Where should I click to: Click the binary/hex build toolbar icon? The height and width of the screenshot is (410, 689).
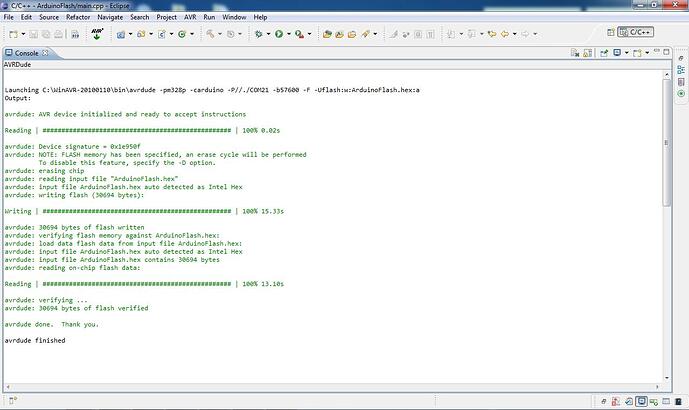tap(75, 34)
